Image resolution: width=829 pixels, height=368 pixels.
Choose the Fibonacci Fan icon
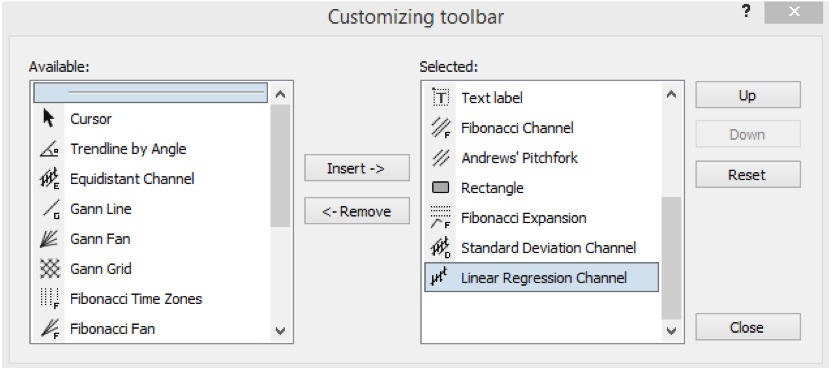click(49, 329)
